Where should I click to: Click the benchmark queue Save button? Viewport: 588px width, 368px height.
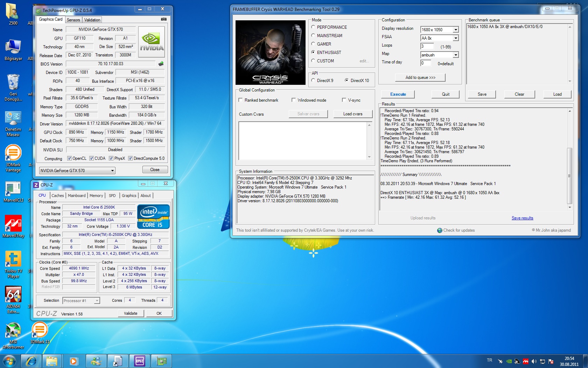(482, 94)
